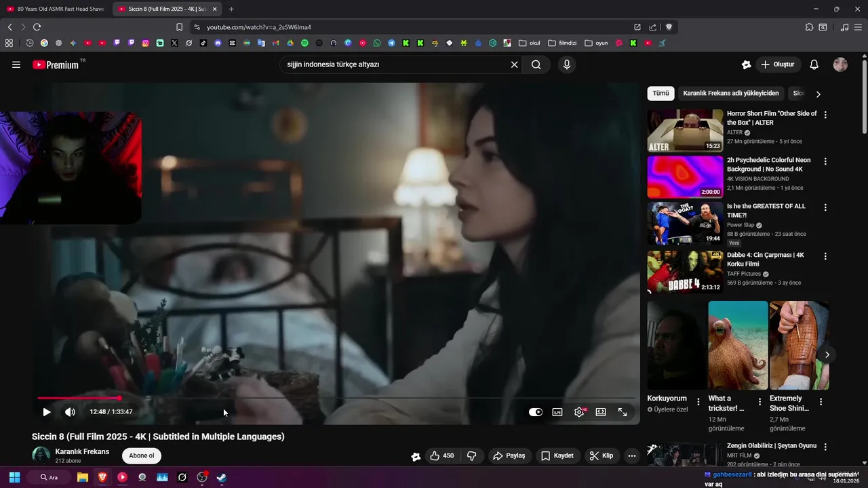Open more actions three-dot menu under video
The width and height of the screenshot is (868, 488).
(632, 455)
